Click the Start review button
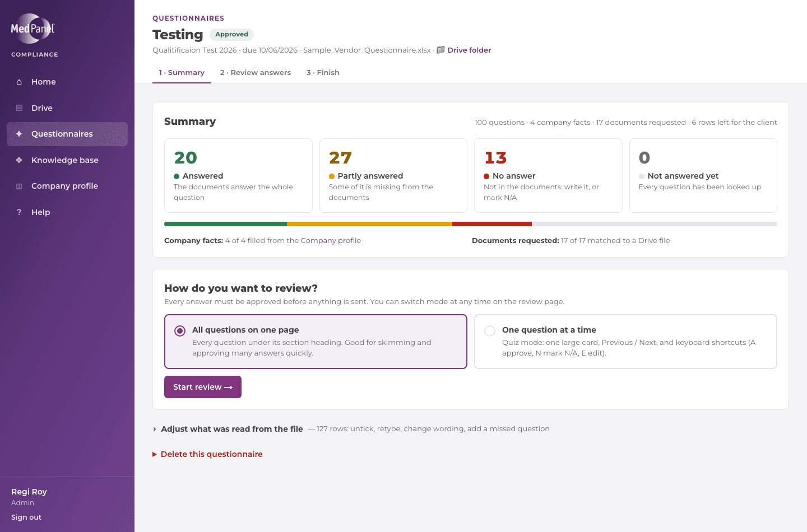The height and width of the screenshot is (532, 807). pos(203,387)
